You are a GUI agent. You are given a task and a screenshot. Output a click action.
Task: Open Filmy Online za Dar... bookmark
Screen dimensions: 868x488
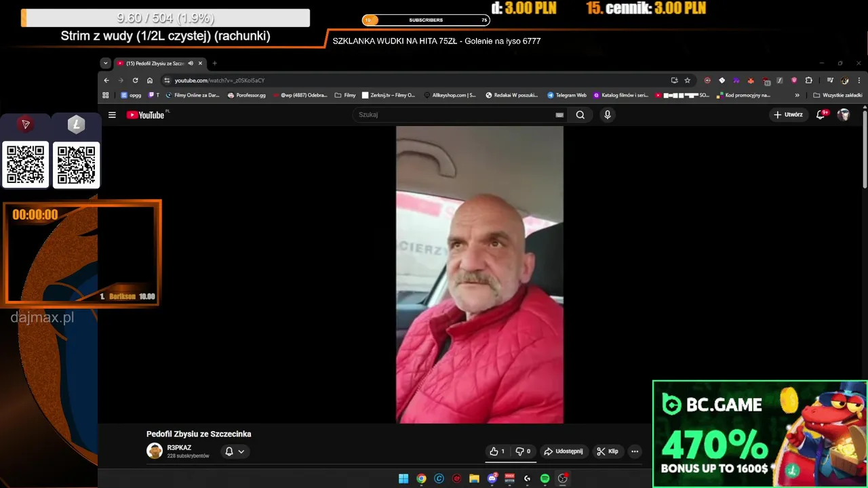pos(192,96)
